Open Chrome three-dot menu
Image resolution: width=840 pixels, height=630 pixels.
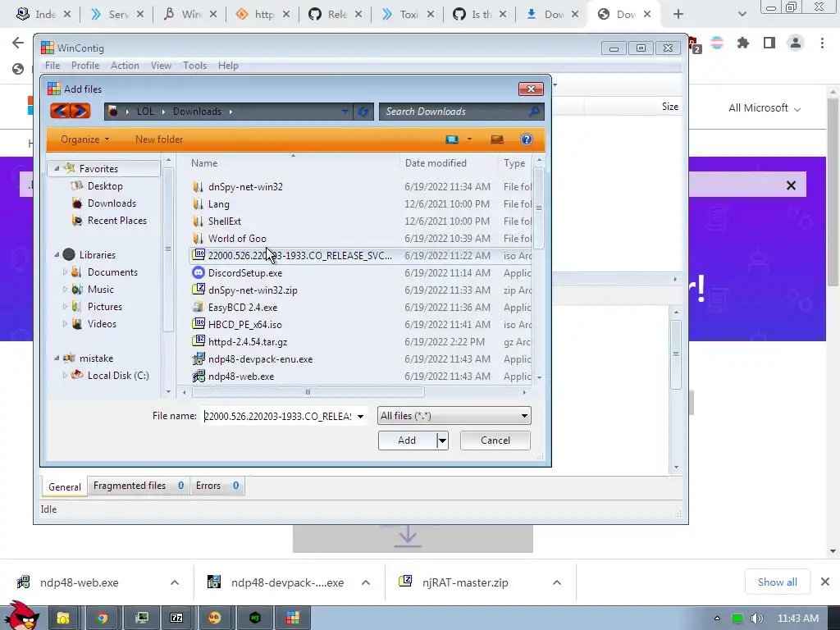822,43
